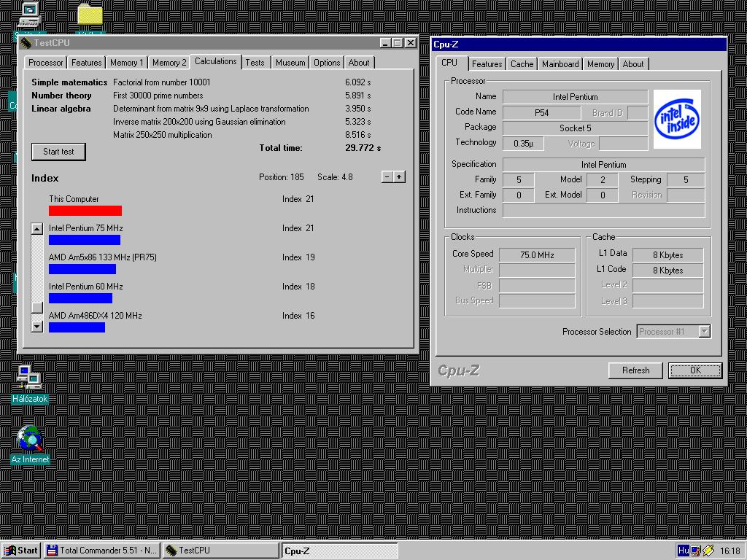Open the Cache tab in Cpu-Z
The width and height of the screenshot is (747, 560).
click(x=522, y=64)
